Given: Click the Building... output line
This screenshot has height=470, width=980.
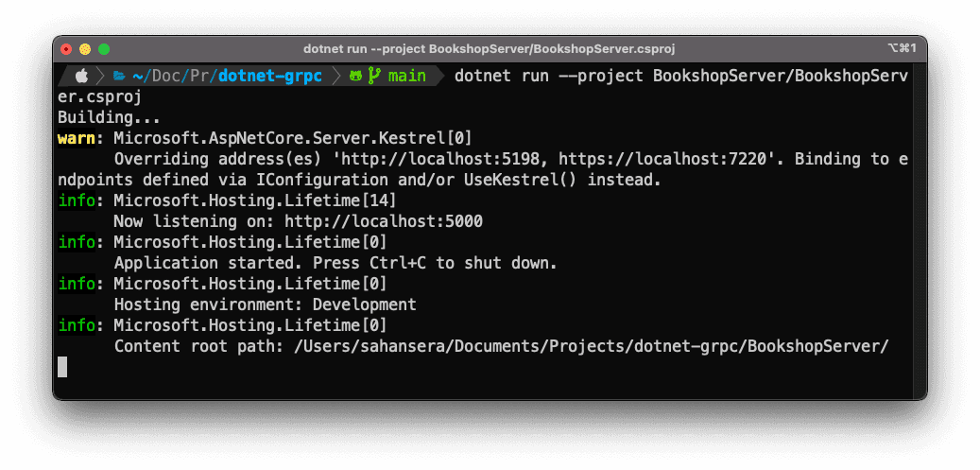Looking at the screenshot, I should coord(110,117).
